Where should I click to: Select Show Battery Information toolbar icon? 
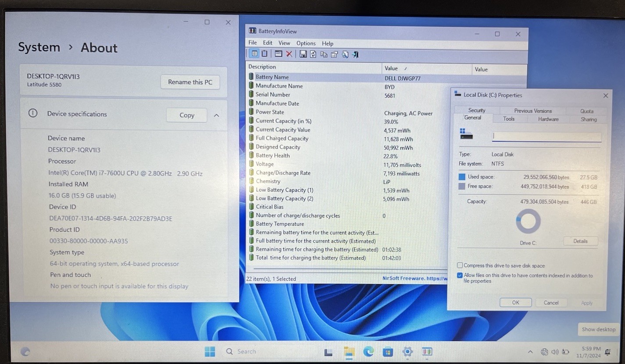[x=254, y=54]
